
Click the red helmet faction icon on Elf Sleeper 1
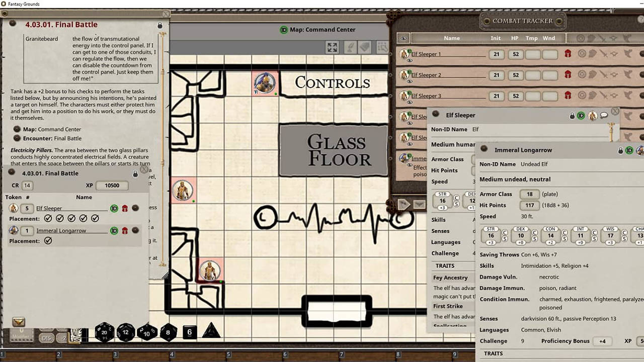(x=568, y=54)
